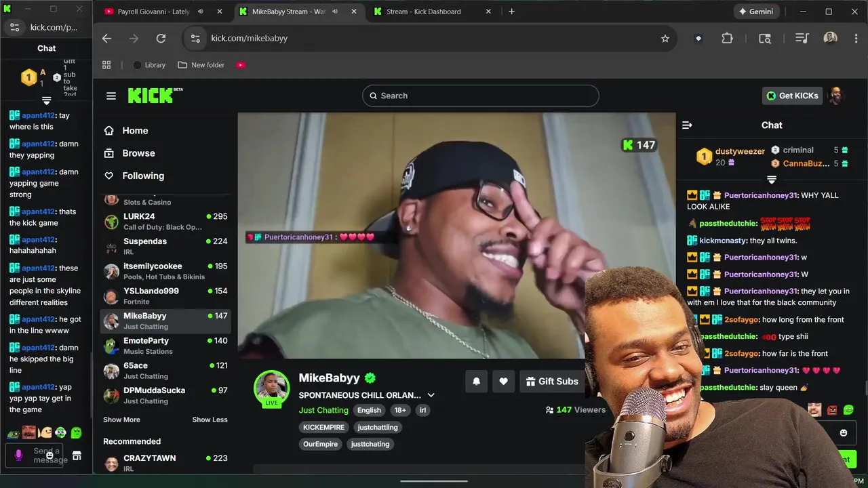
Task: Collapse the chat panel with arrow icon
Action: pos(687,125)
